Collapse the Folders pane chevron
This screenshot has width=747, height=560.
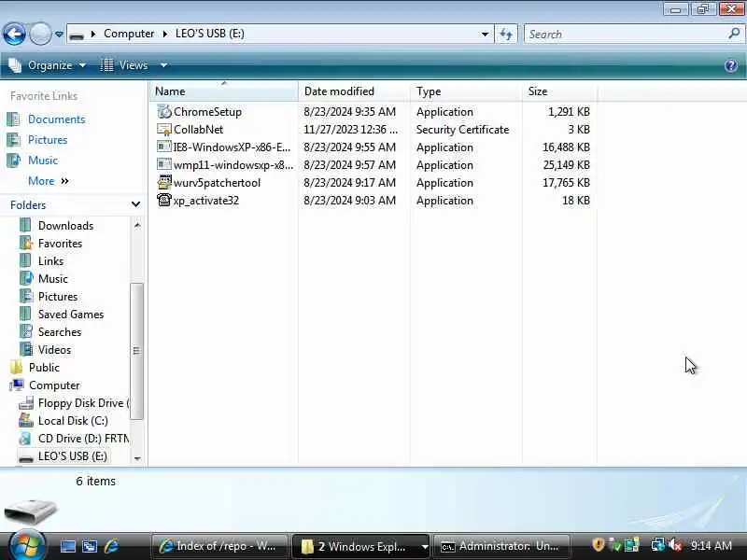(135, 204)
